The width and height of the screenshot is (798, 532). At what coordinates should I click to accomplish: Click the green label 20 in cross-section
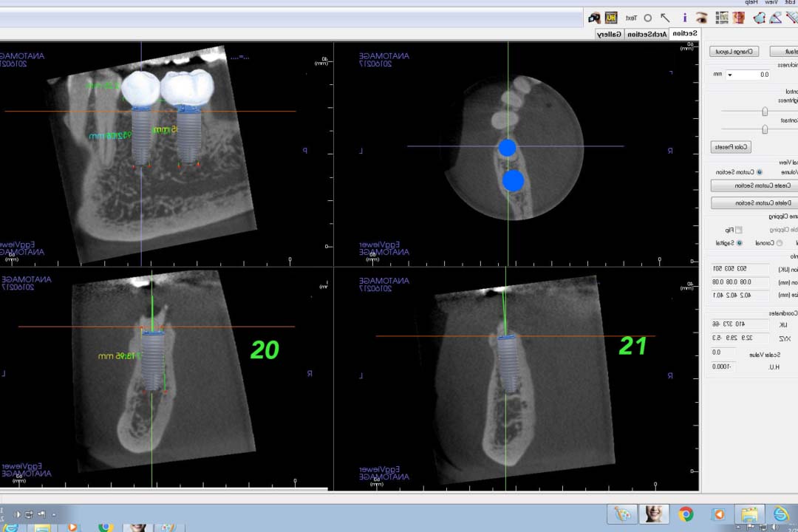[x=265, y=350]
